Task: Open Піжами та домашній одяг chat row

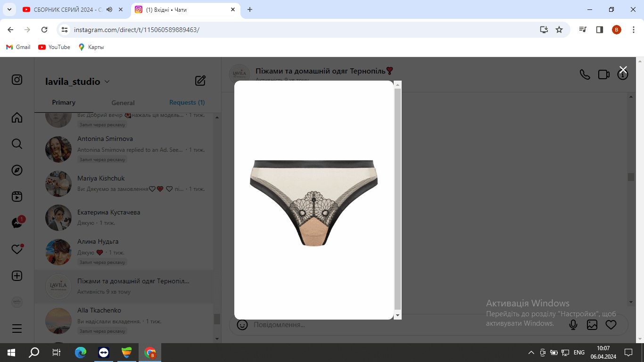Action: point(124,286)
